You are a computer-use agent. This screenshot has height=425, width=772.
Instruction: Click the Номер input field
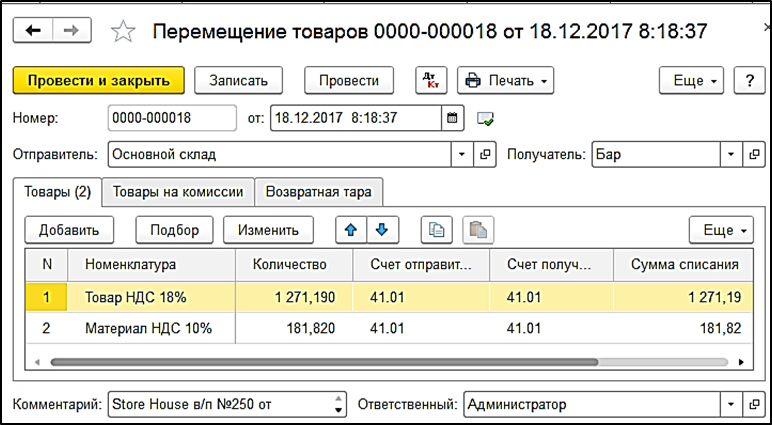171,118
